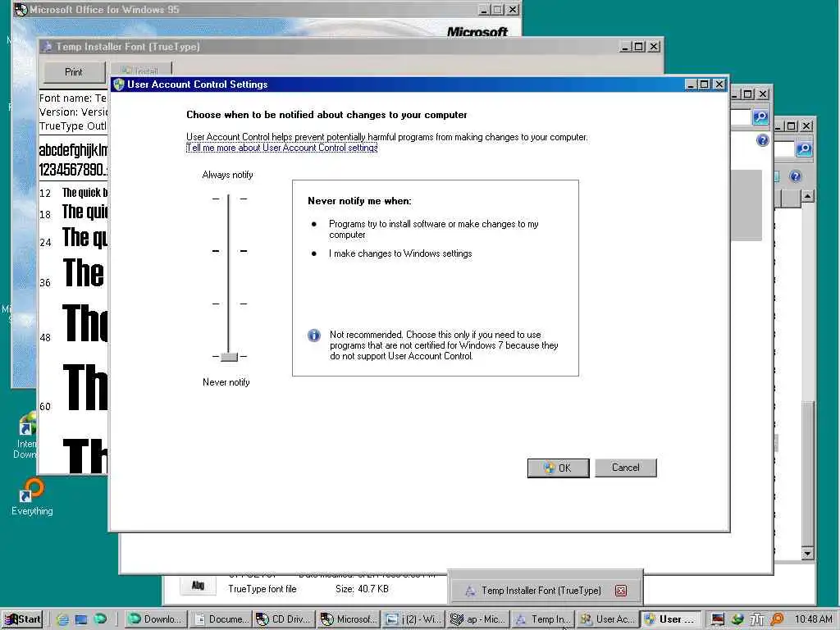The width and height of the screenshot is (840, 630).
Task: Open the Everything desktop shortcut
Action: pyautogui.click(x=32, y=496)
